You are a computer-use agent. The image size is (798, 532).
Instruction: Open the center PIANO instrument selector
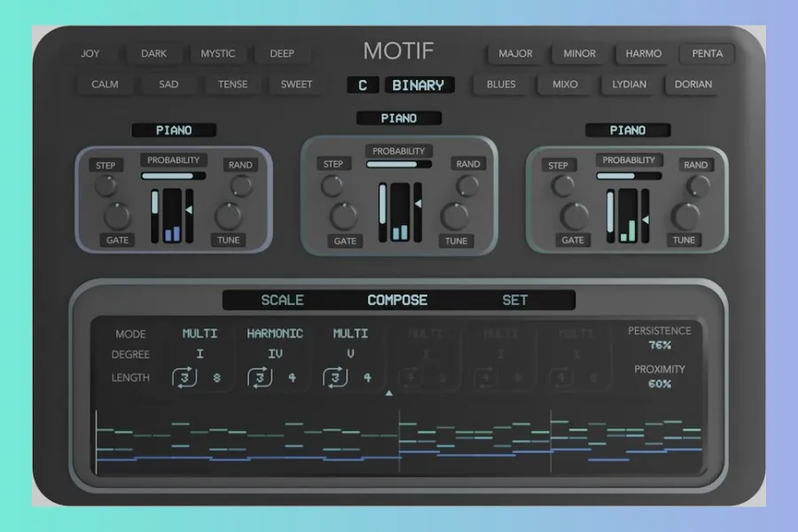[x=398, y=118]
